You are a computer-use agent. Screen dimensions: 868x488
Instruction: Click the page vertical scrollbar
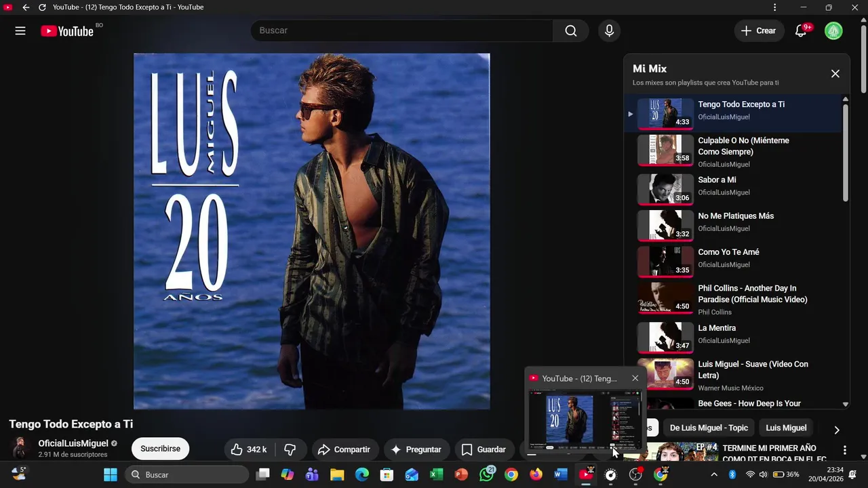point(863,58)
